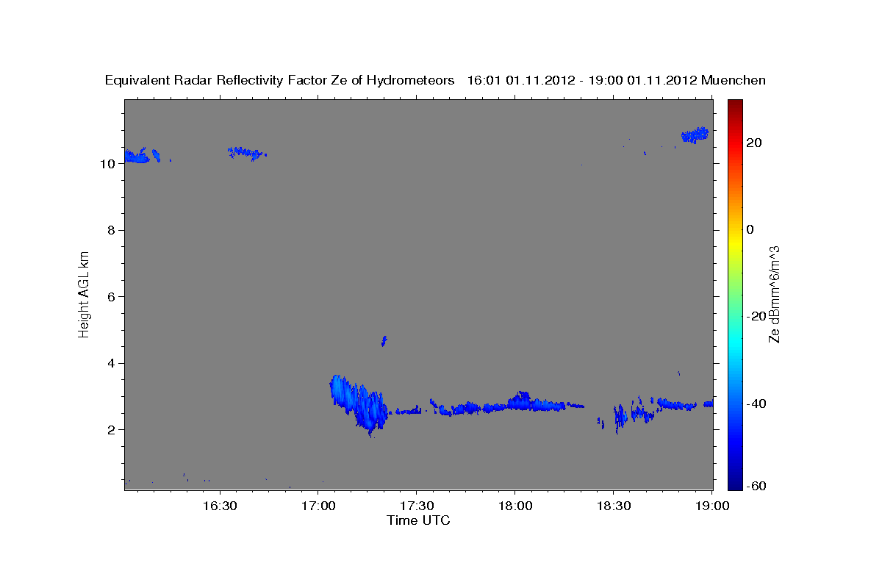Click the colorbar value label -60
Image resolution: width=882 pixels, height=588 pixels.
[x=756, y=486]
